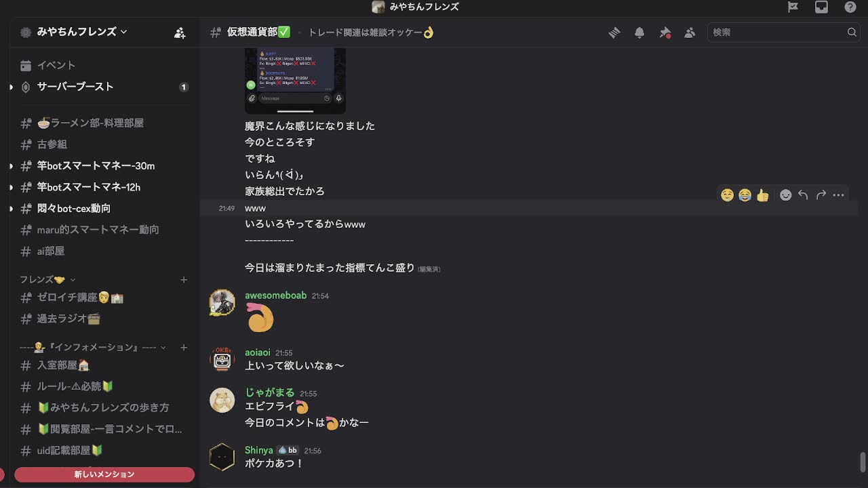Add thumbs up reaction to message
Image resolution: width=868 pixels, height=488 pixels.
763,195
